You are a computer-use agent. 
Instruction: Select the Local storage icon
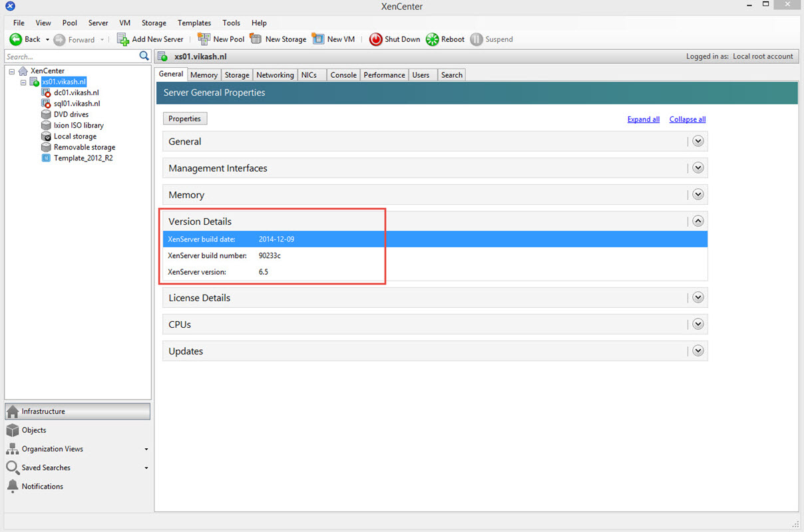46,136
